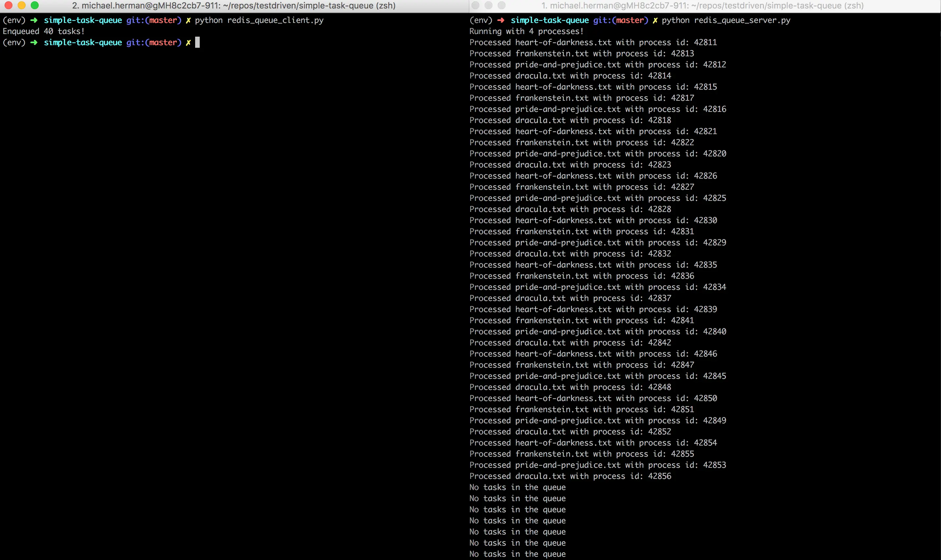Click the yellow ✗ beside the block cursor
Screen dimensions: 941x560
point(188,43)
